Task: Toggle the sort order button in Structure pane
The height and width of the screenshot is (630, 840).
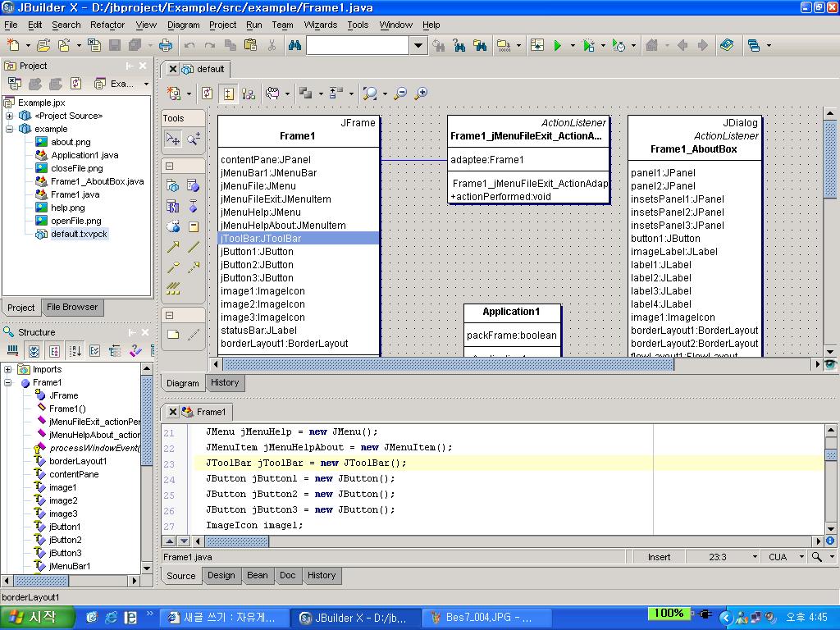Action: coord(75,351)
